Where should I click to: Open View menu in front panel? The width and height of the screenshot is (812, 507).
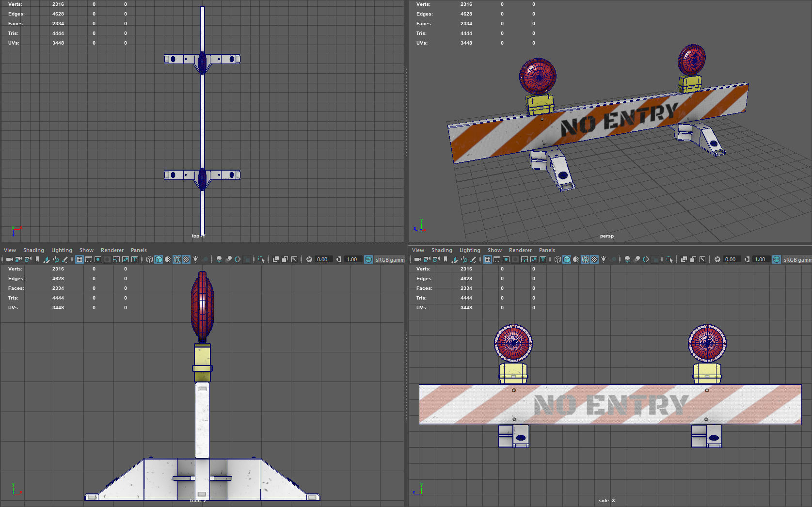[x=10, y=250]
